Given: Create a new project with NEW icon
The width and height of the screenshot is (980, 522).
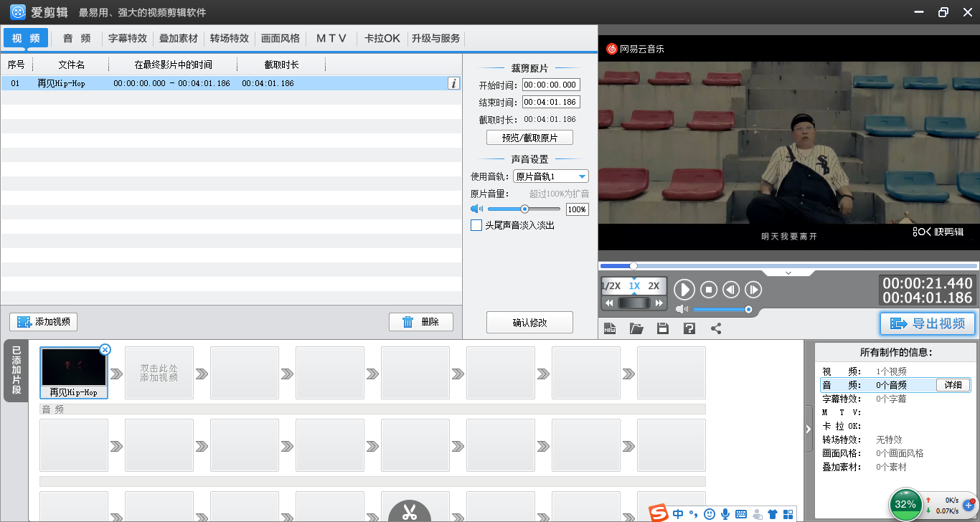Looking at the screenshot, I should tap(610, 328).
